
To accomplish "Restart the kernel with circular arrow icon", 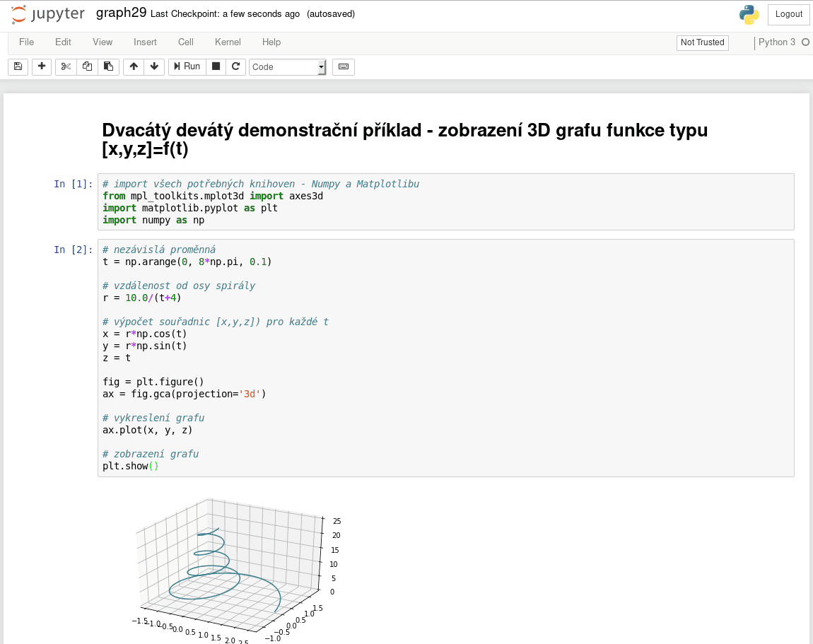I will pyautogui.click(x=236, y=67).
